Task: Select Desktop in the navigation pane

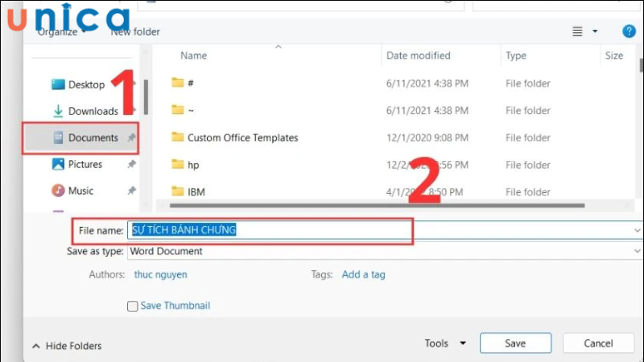Action: [87, 84]
